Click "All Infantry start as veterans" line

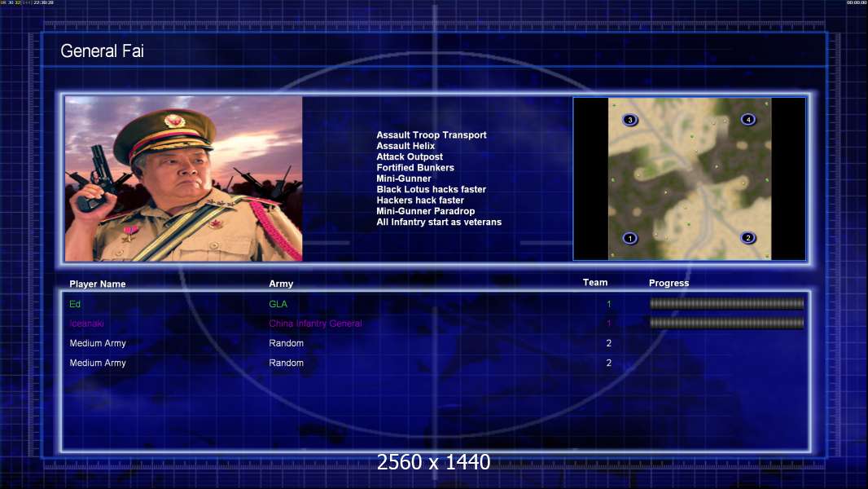coord(439,222)
